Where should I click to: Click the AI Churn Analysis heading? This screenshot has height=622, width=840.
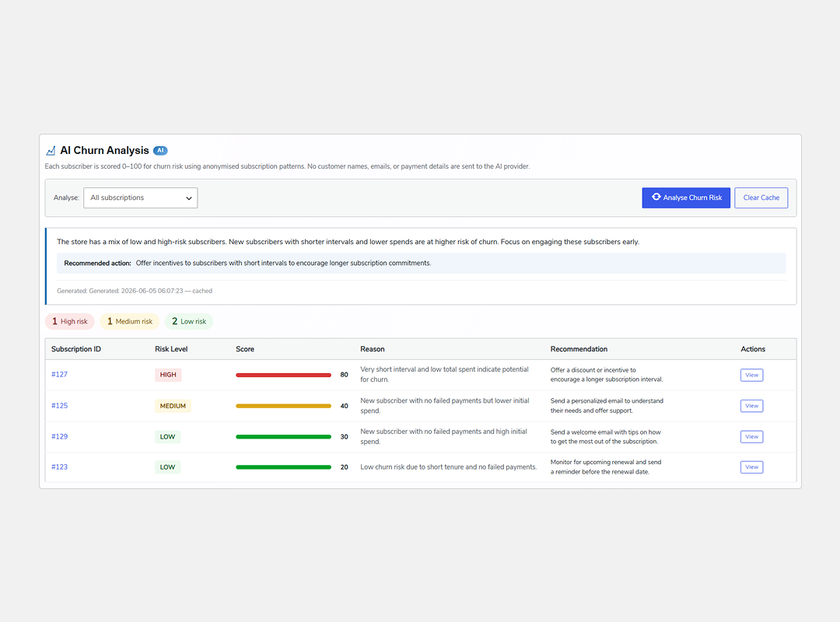(104, 151)
